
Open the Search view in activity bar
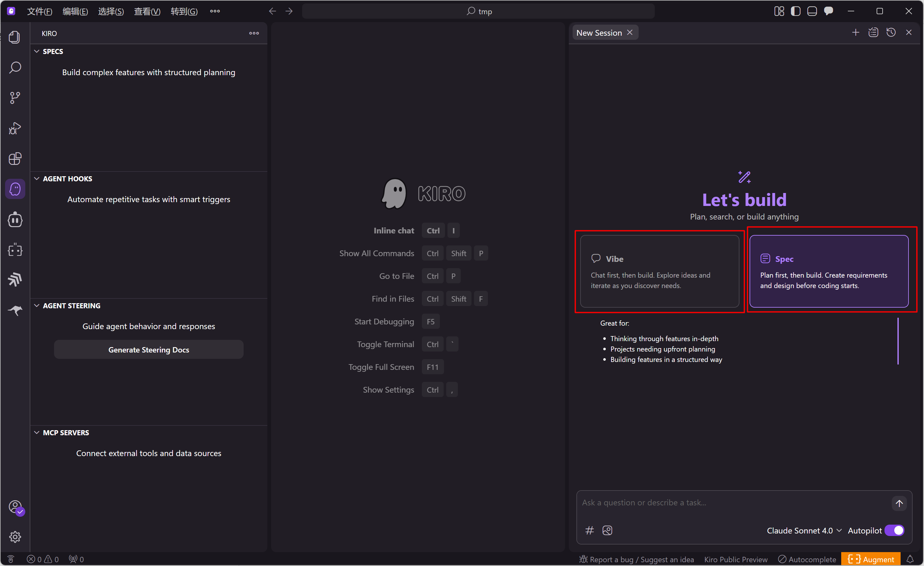point(15,68)
